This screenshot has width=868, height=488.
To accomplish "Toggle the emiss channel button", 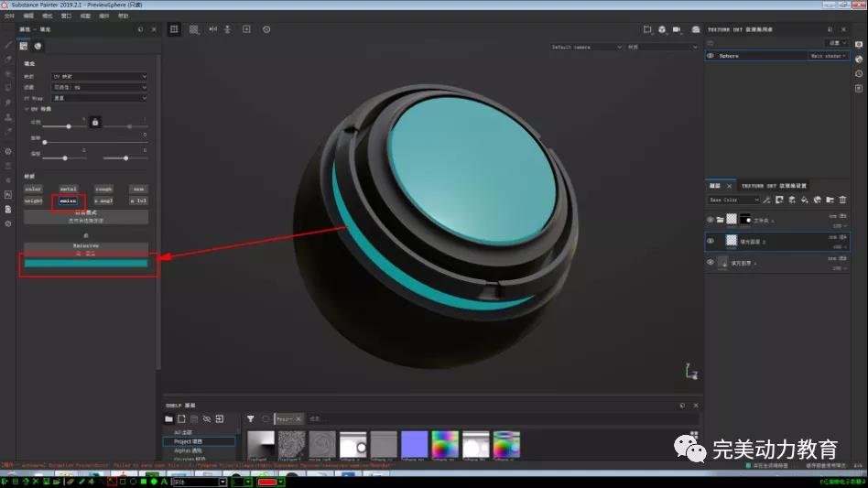I will coord(68,201).
